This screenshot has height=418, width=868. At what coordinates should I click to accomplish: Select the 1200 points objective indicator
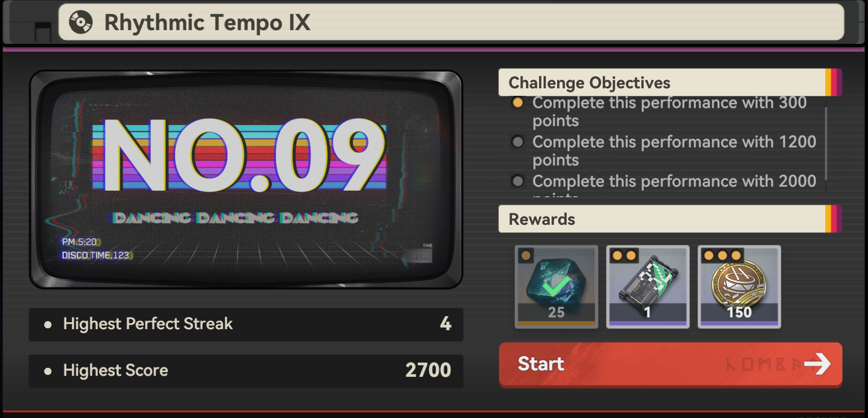pos(517,142)
